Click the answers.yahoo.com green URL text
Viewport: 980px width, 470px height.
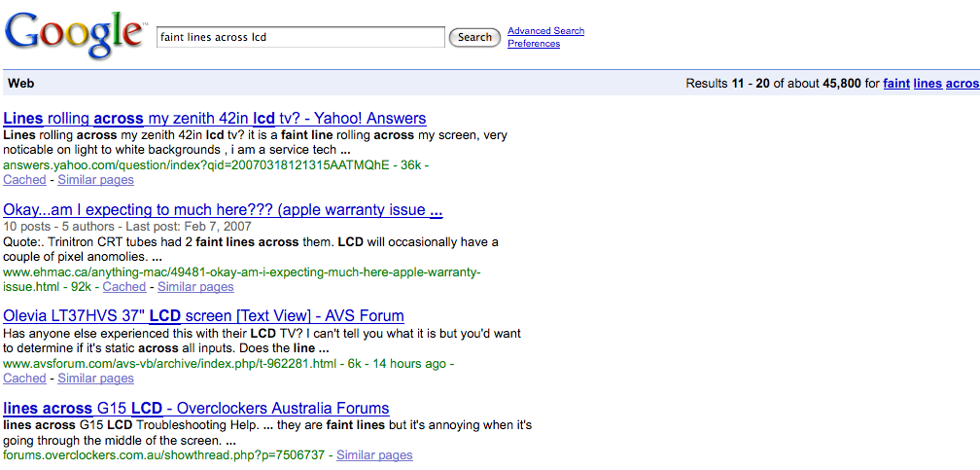pos(196,165)
